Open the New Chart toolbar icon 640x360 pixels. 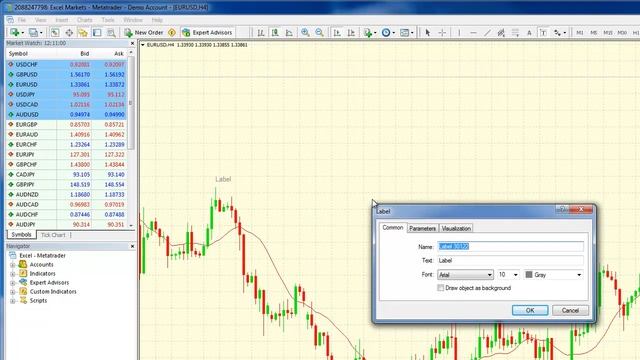pos(16,32)
